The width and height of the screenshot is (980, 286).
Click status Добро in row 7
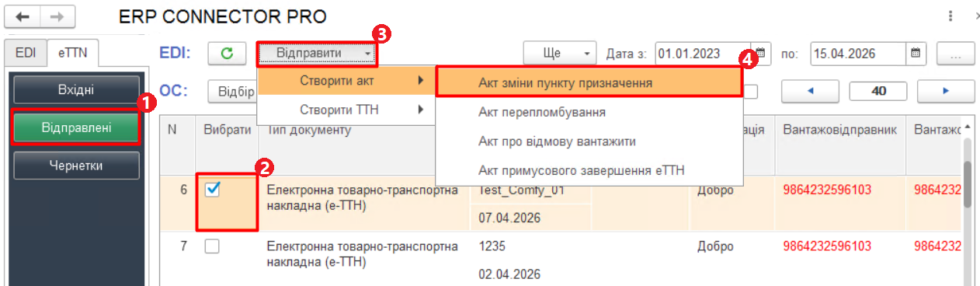(x=715, y=246)
